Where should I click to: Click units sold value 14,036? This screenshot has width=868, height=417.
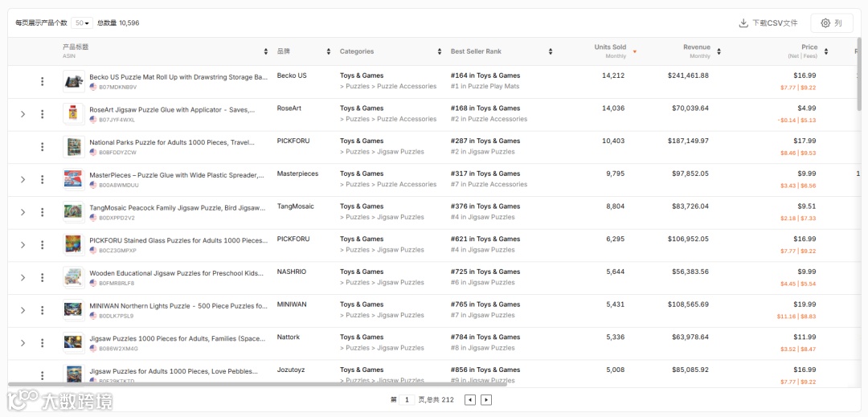pos(613,108)
